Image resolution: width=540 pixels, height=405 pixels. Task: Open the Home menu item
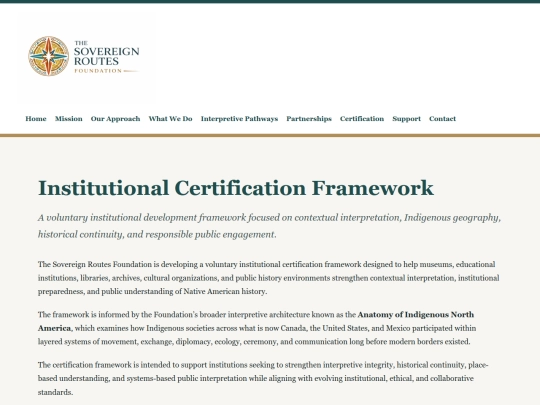coord(36,119)
